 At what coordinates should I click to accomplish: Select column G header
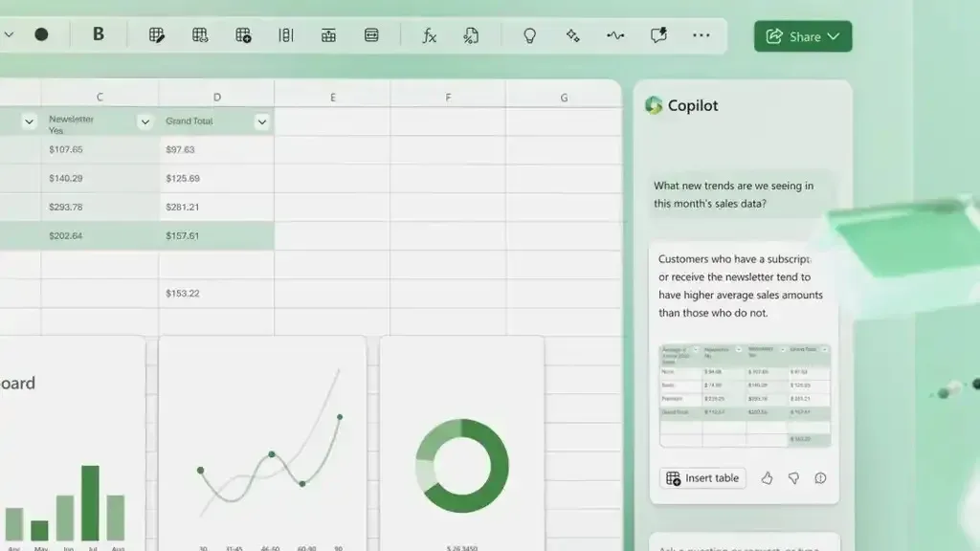[564, 97]
